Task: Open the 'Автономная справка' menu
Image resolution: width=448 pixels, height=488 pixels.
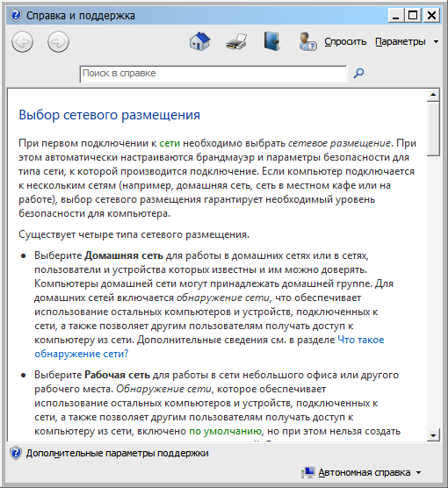Action: [365, 472]
